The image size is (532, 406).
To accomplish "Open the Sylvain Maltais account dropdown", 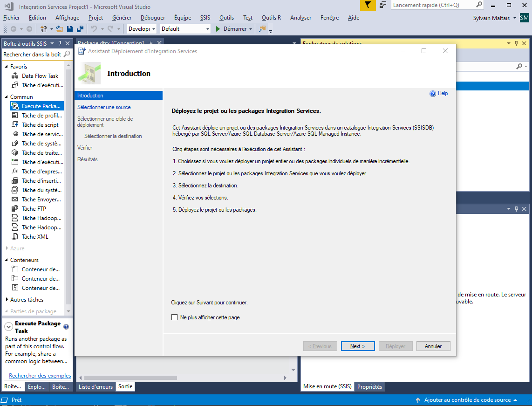I will pos(514,18).
